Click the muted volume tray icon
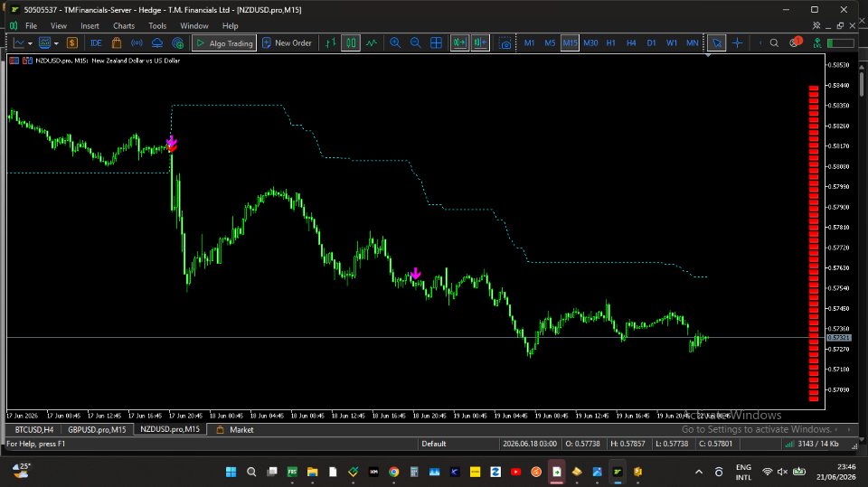 click(x=782, y=472)
